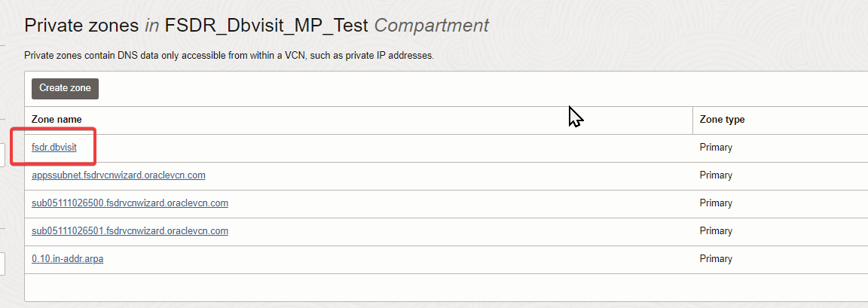Open sub05111026500.fsdrvcnwizard.oraclevcn.com zone link
Screen dimensions: 868x308
click(130, 203)
